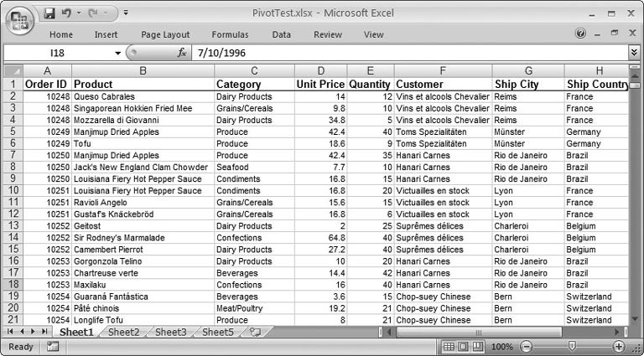The height and width of the screenshot is (356, 644).
Task: Click the Zoom Out minus button
Action: pos(525,347)
